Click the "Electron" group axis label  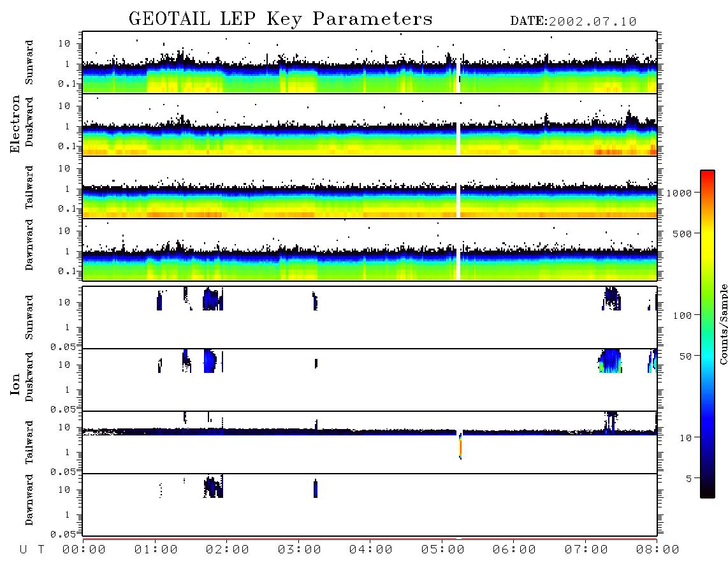point(15,124)
